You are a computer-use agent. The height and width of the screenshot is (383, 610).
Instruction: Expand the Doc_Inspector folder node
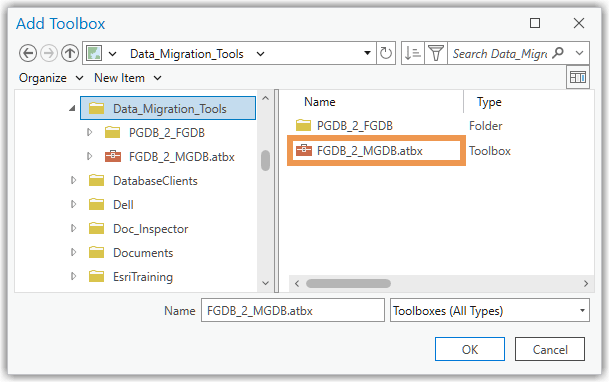[x=73, y=228]
